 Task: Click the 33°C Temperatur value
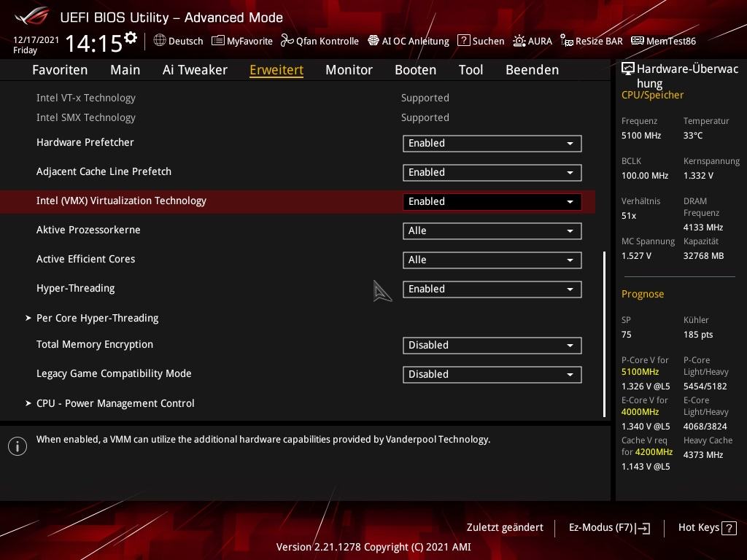693,136
